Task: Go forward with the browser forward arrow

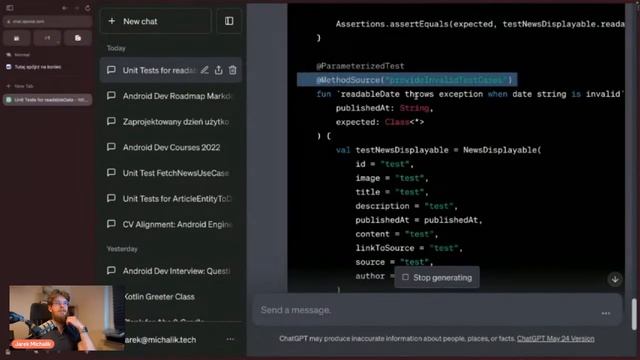Action: (x=76, y=8)
